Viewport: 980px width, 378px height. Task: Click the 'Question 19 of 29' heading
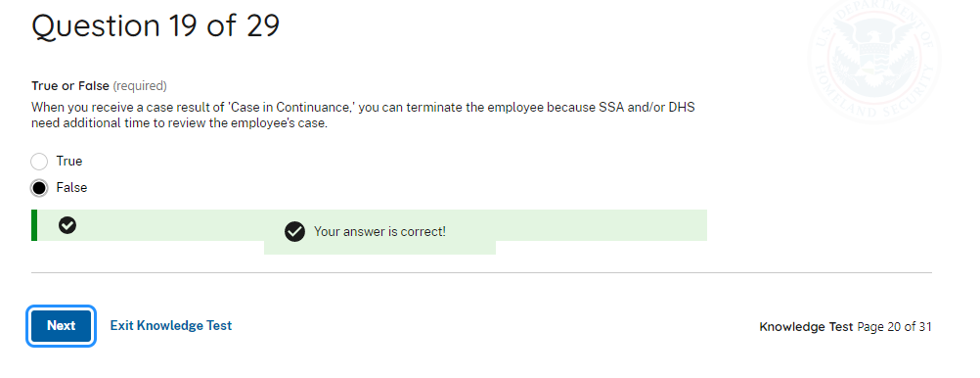click(x=156, y=26)
